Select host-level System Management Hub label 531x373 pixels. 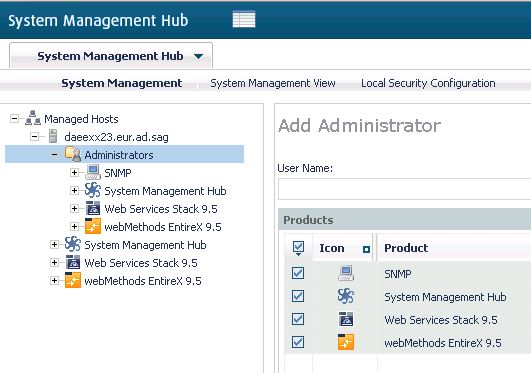145,245
